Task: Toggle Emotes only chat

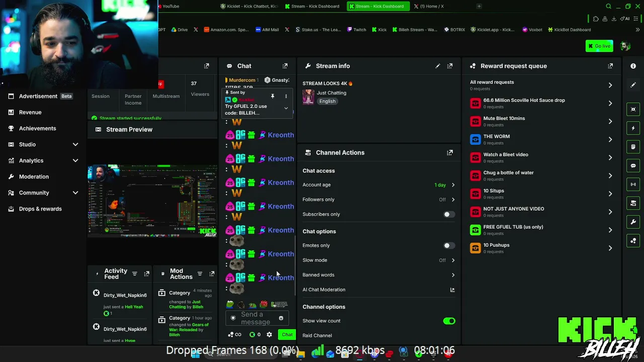Action: [449, 245]
